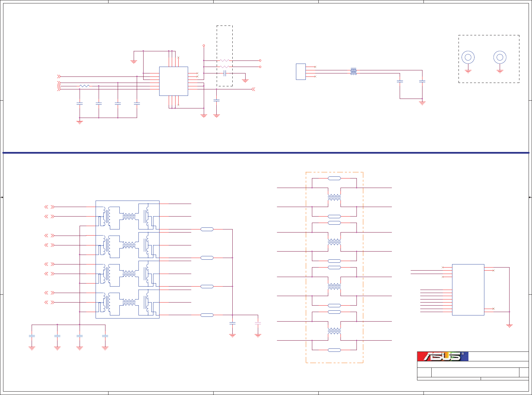The image size is (532, 395).
Task: Select the square IC block at top center
Action: click(x=173, y=81)
